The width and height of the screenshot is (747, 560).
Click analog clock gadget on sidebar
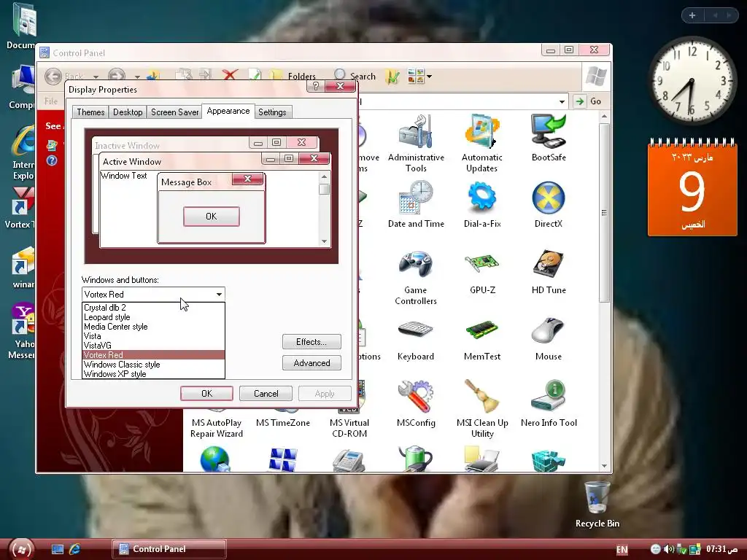[x=692, y=80]
